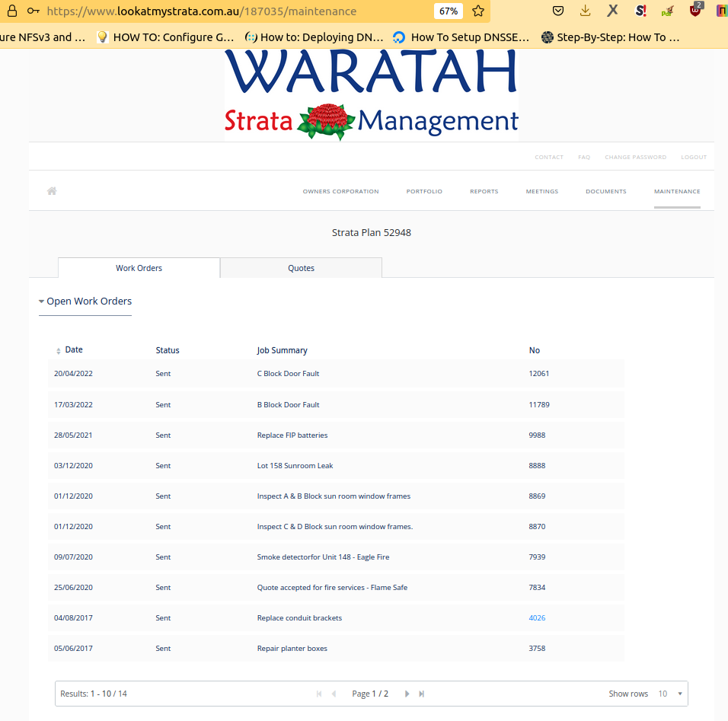Jump to last results page icon
728x721 pixels.
(422, 694)
